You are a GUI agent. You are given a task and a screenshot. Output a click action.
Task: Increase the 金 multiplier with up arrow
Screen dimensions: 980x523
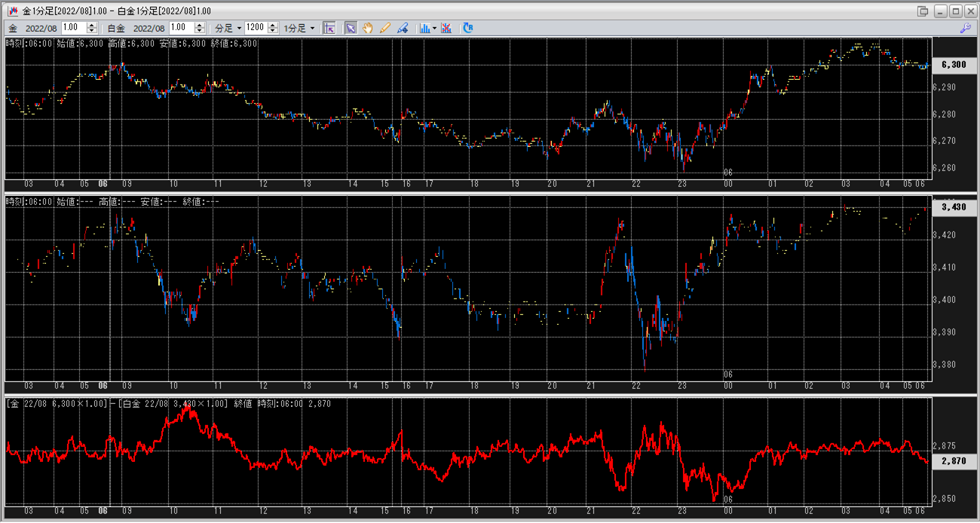tap(92, 25)
